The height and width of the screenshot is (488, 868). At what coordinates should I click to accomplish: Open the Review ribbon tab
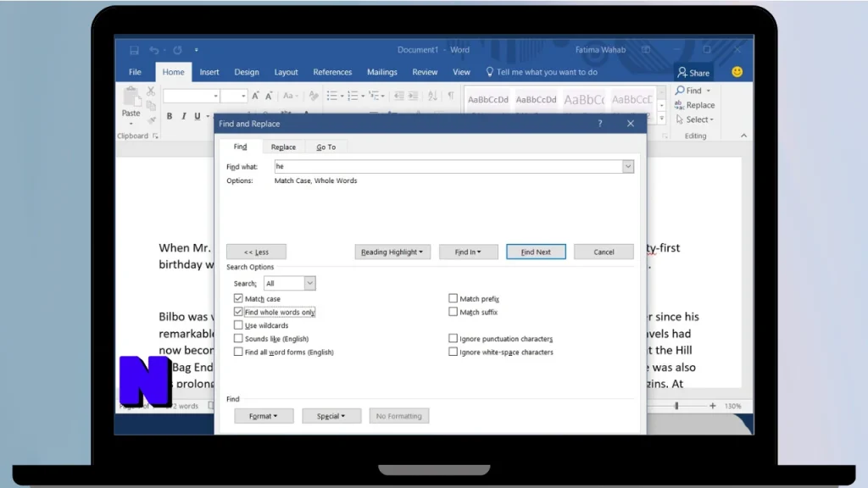click(425, 72)
